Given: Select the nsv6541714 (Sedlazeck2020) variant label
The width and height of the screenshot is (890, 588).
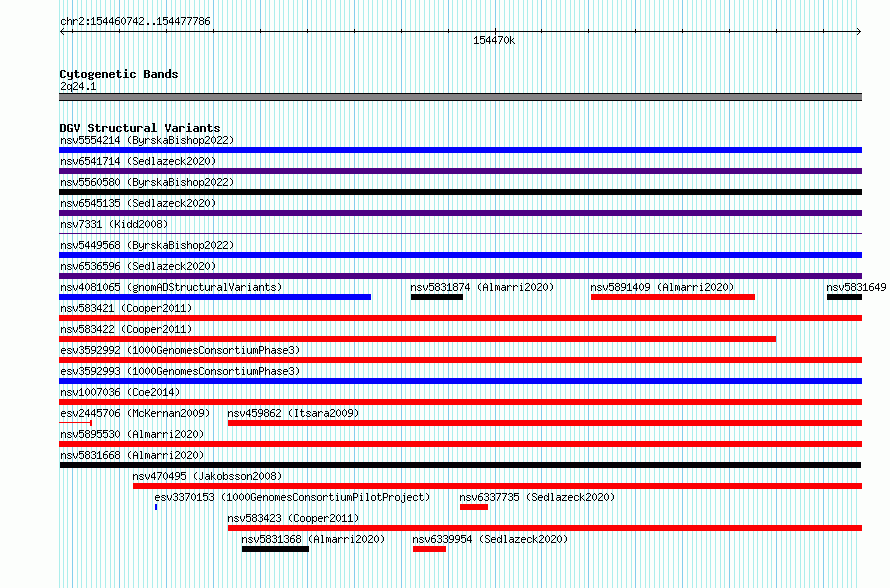Looking at the screenshot, I should click(x=138, y=161).
